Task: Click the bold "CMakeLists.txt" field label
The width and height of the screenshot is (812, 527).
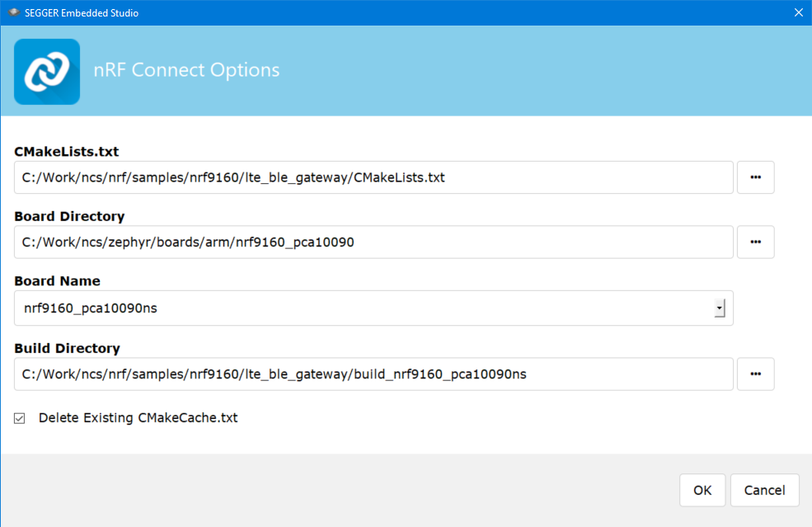Action: click(66, 152)
